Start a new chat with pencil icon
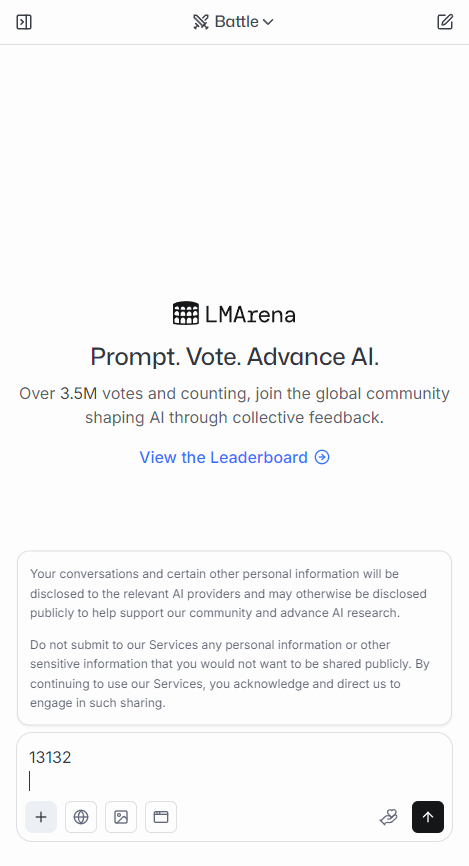This screenshot has height=866, width=469. tap(445, 22)
